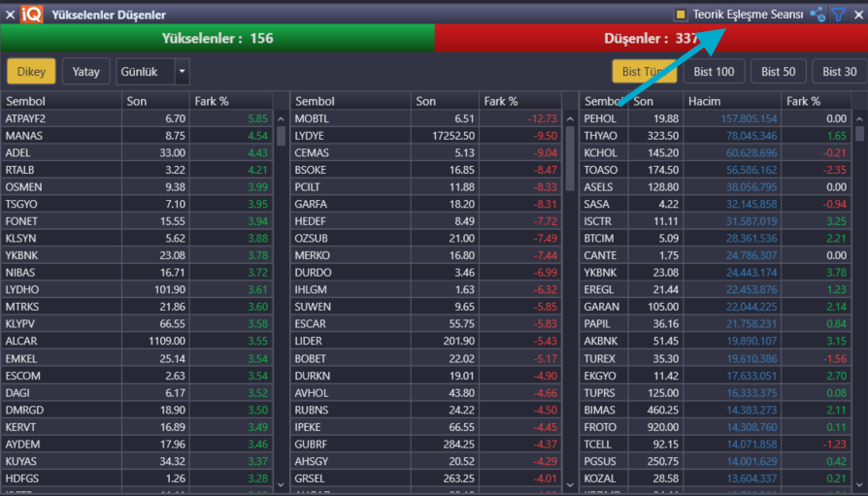Select the IHLGM row
868x496 pixels.
click(426, 289)
